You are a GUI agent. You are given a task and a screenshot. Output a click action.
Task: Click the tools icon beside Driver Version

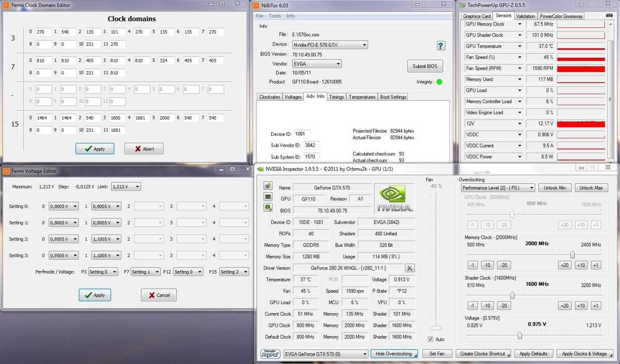coord(410,268)
